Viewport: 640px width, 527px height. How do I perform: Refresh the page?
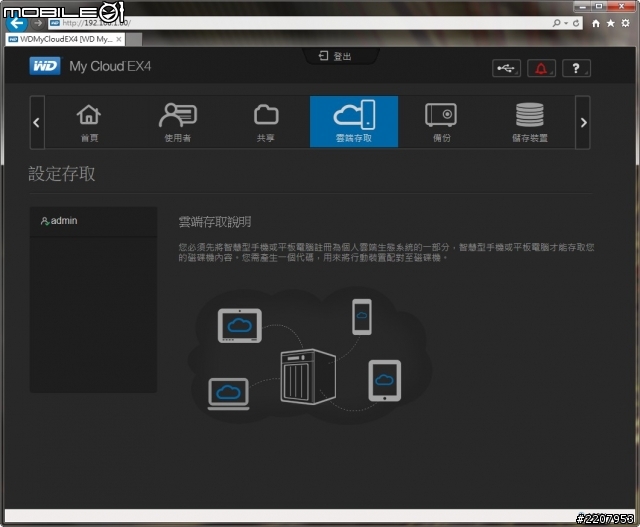pos(576,23)
